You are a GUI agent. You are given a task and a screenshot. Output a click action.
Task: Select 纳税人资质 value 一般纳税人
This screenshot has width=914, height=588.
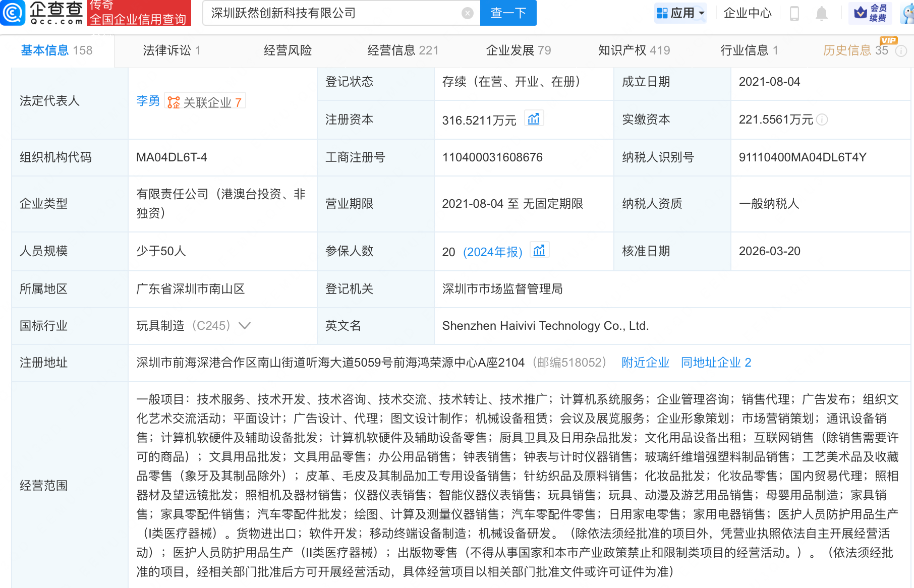pos(769,204)
